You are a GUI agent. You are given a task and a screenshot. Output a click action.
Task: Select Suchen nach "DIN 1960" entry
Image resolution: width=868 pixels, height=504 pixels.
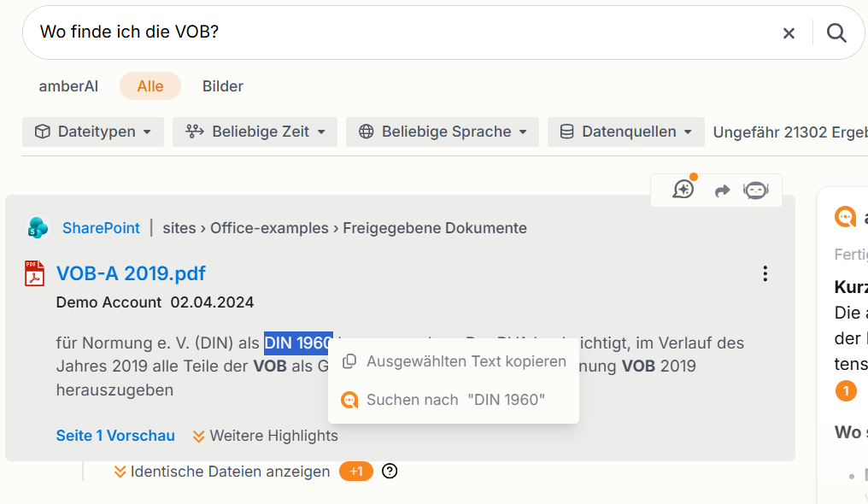click(454, 400)
